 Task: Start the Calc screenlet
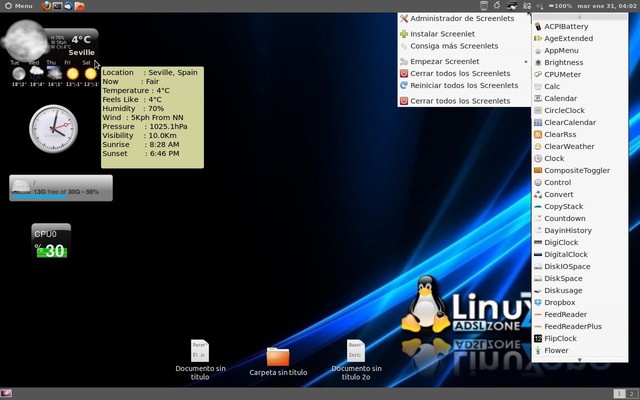[580, 87]
